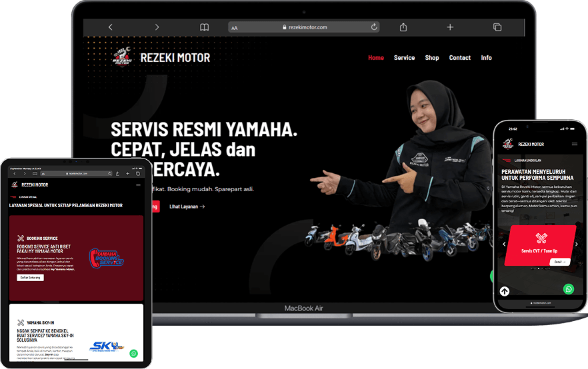The height and width of the screenshot is (369, 588).
Task: Click the AA reader options in address bar
Action: tap(235, 28)
